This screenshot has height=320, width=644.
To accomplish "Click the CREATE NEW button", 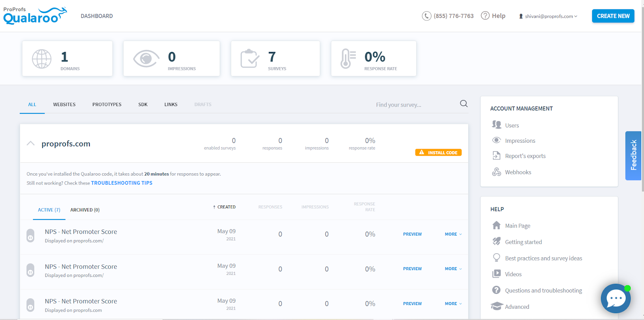I will [613, 16].
